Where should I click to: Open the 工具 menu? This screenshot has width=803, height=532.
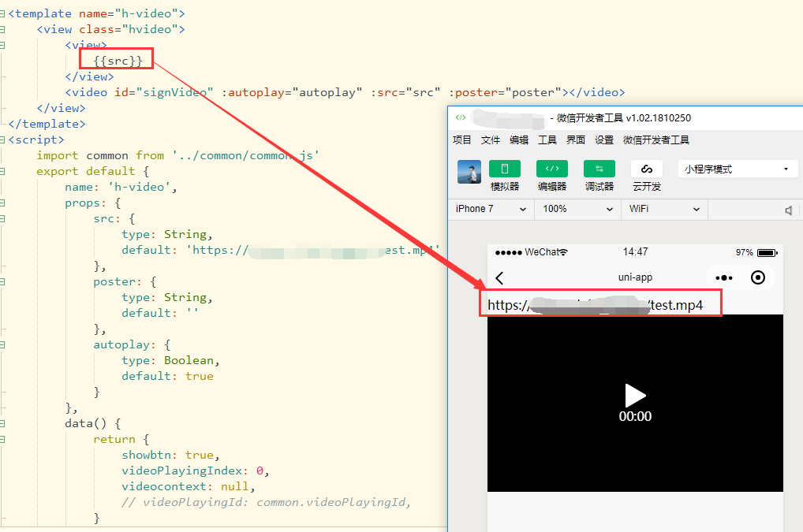point(547,140)
